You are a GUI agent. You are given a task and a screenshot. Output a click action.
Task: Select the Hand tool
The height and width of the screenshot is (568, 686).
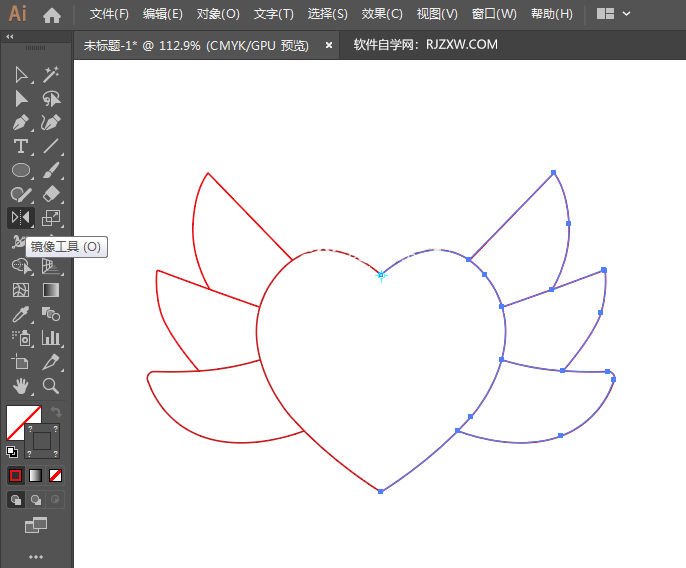point(21,386)
